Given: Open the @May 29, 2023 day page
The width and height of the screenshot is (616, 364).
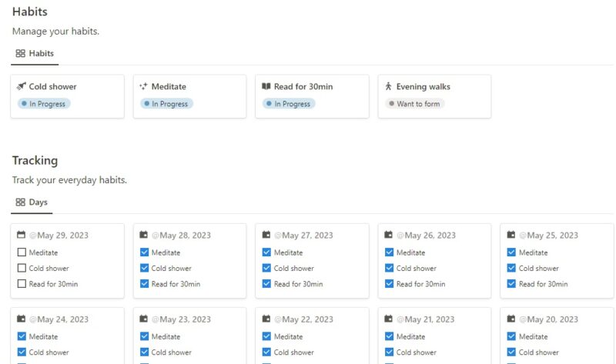Looking at the screenshot, I should pyautogui.click(x=59, y=235).
